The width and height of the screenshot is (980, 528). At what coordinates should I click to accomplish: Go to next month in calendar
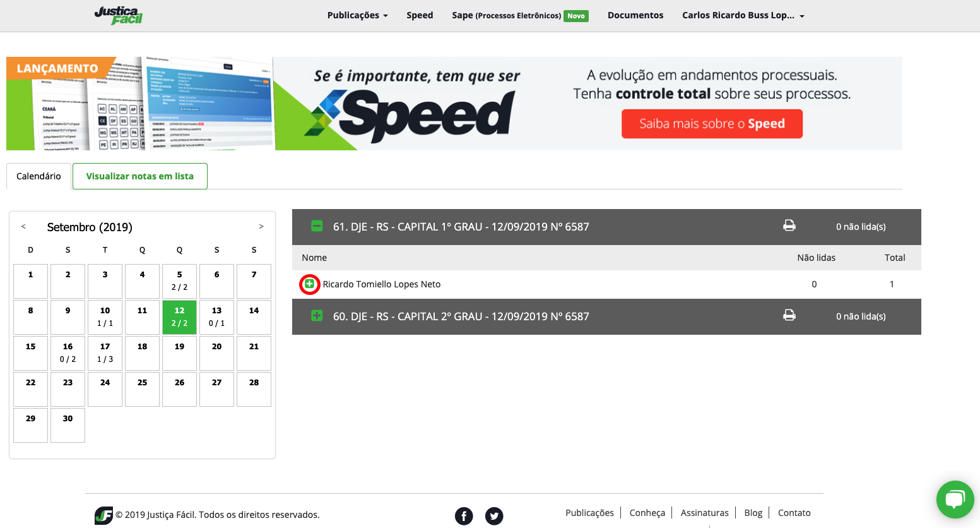261,226
